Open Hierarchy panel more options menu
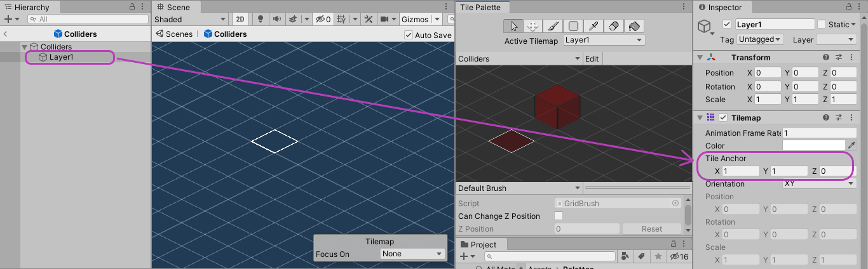The width and height of the screenshot is (868, 269). pyautogui.click(x=144, y=6)
